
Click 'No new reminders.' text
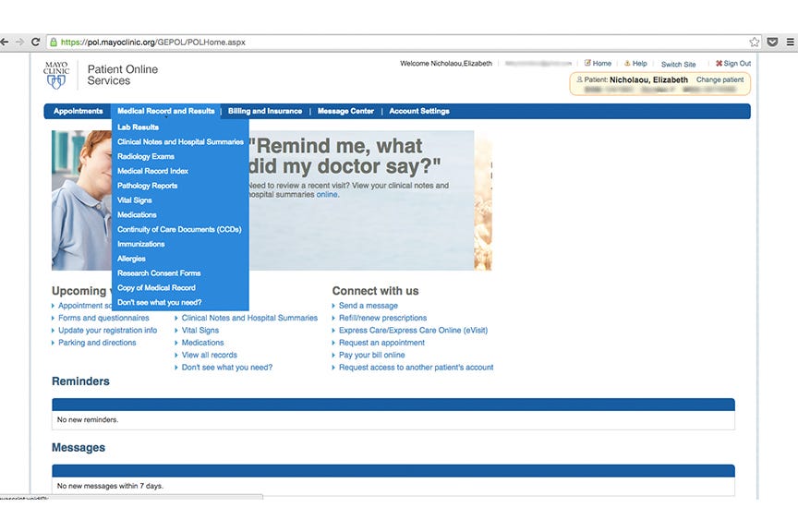[88, 420]
